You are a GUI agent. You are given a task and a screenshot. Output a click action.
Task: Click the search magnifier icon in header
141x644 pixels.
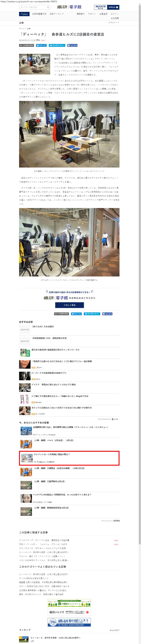pyautogui.click(x=48, y=7)
